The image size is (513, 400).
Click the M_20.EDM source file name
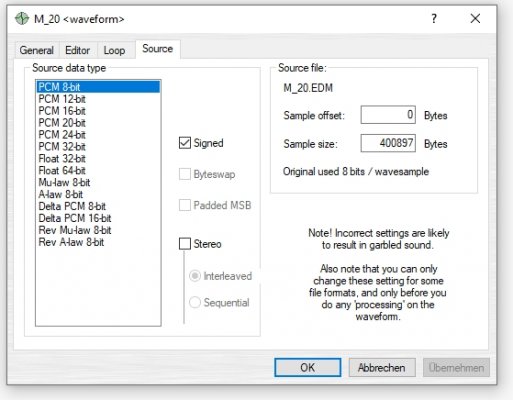point(308,88)
